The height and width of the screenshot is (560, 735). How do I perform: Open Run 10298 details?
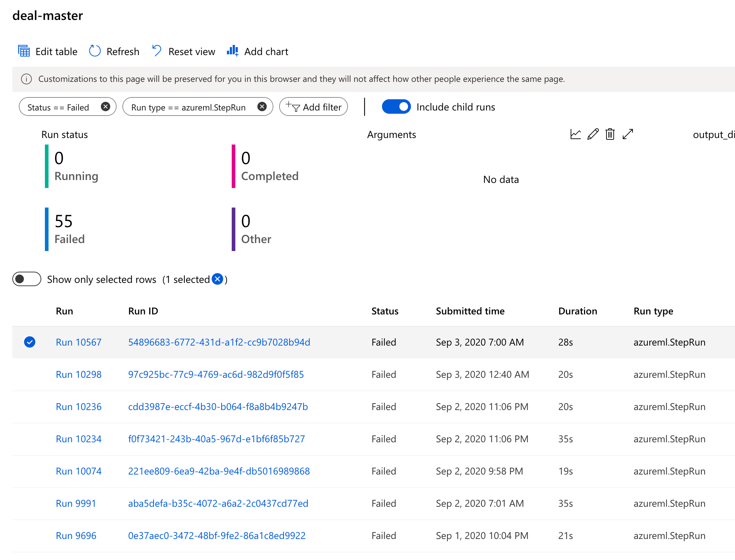coord(78,374)
